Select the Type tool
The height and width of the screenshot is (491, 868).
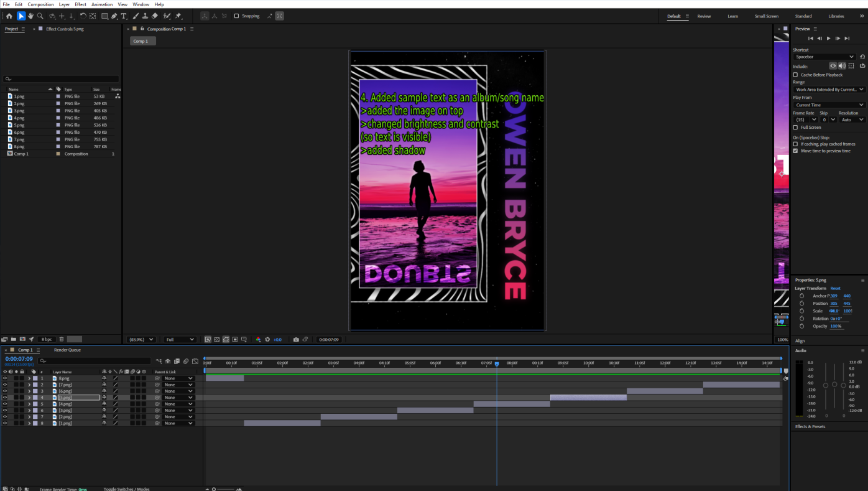tap(122, 14)
